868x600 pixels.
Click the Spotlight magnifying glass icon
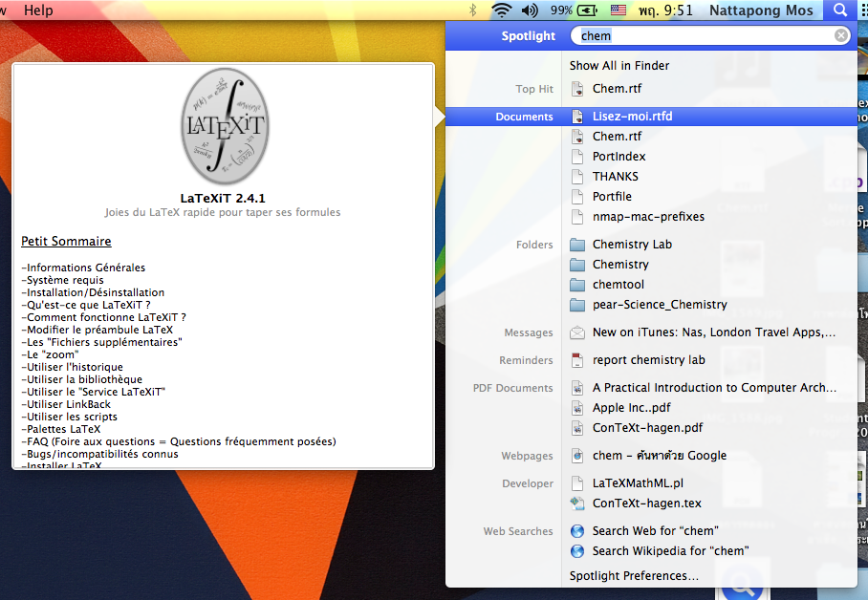click(x=839, y=11)
